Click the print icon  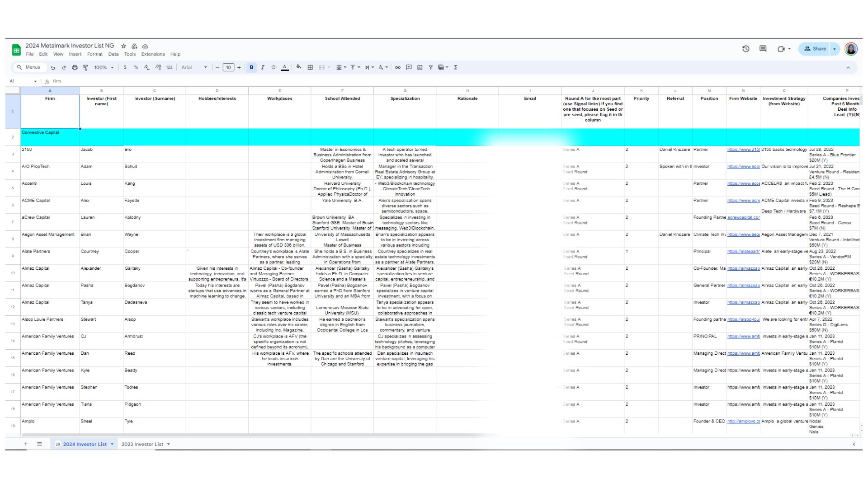coord(75,68)
